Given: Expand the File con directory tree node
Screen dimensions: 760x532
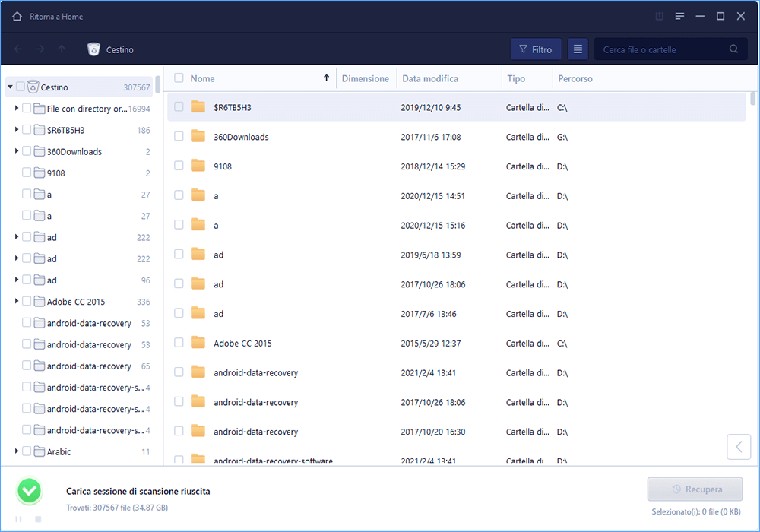Looking at the screenshot, I should pos(17,108).
